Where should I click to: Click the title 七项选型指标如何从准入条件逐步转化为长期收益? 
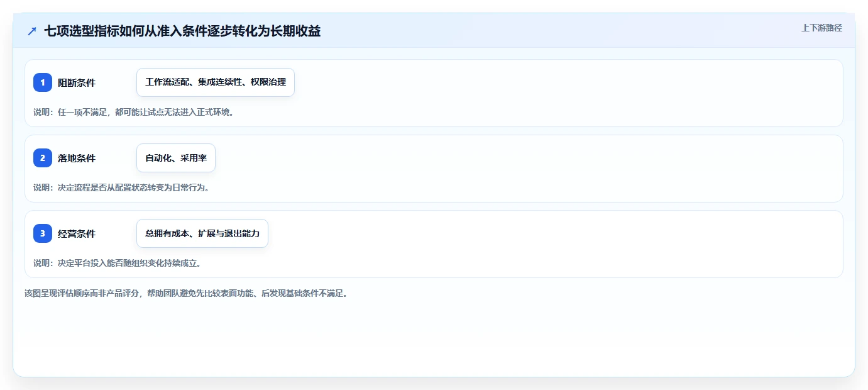[182, 31]
